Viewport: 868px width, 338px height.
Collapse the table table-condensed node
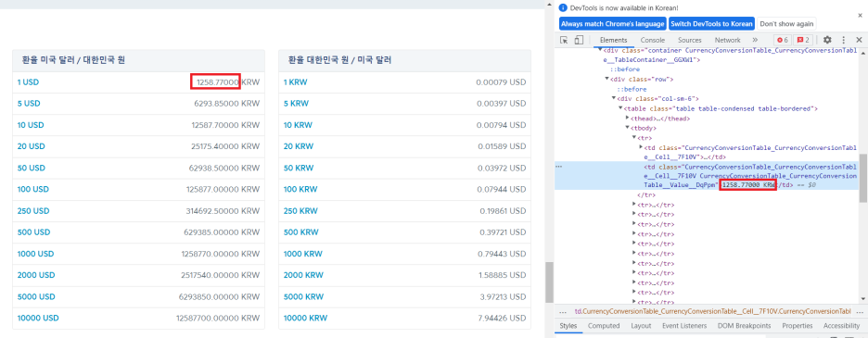click(x=620, y=108)
